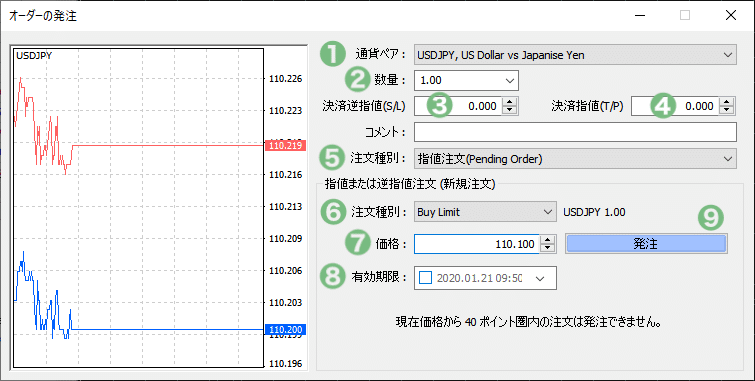Close the オーダーの発注 dialog window
The image size is (755, 381).
(731, 15)
